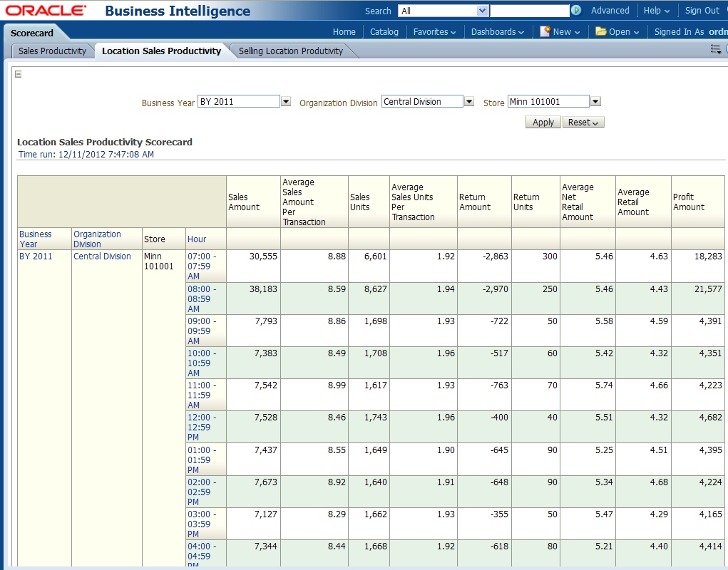728x570 pixels.
Task: Click the Reset button
Action: click(x=583, y=123)
